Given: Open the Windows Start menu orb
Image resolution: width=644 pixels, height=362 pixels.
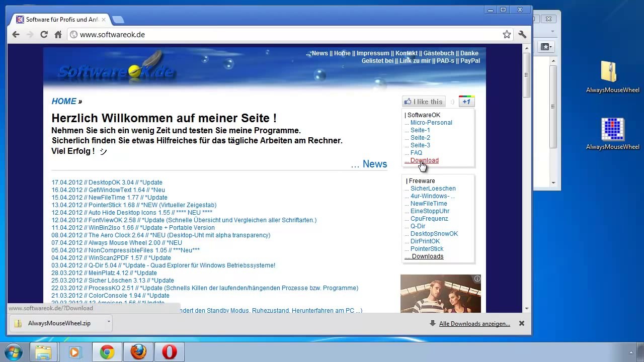Looking at the screenshot, I should [14, 352].
